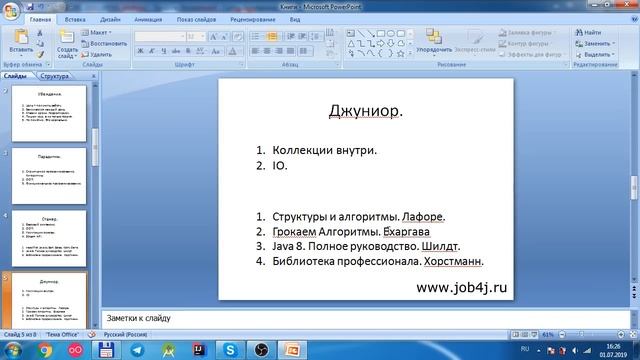The height and width of the screenshot is (360, 640).
Task: Open OBS Studio from the taskbar
Action: pyautogui.click(x=261, y=350)
